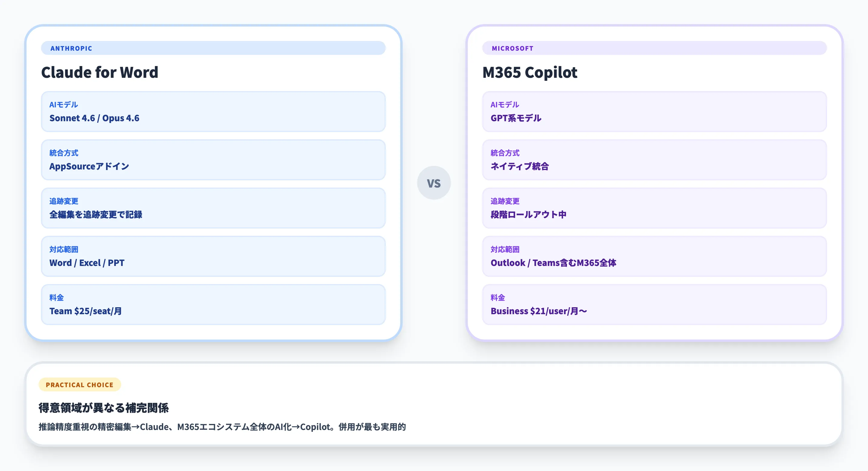
Task: Select the Team $25/seat/月 pricing row
Action: pyautogui.click(x=213, y=305)
